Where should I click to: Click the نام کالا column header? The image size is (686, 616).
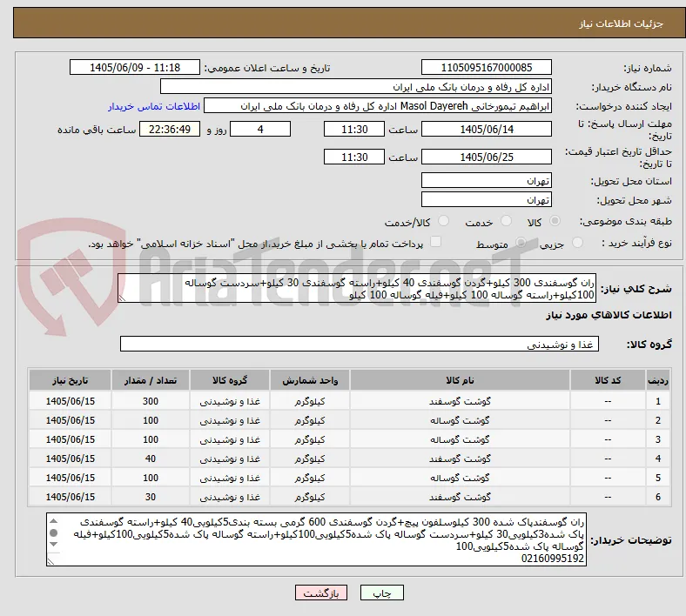point(460,380)
